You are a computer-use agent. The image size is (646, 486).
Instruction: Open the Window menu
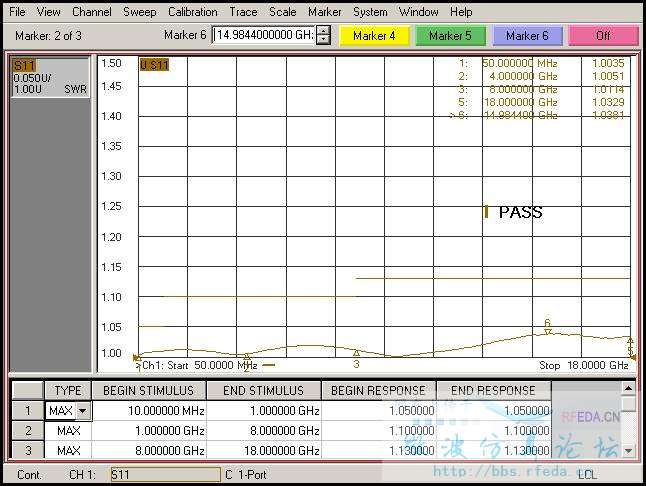pos(419,12)
